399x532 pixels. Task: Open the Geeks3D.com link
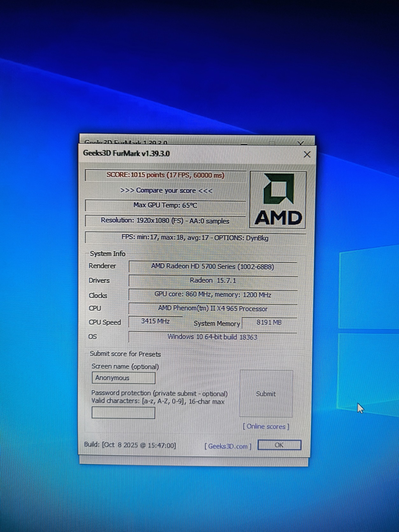[x=228, y=446]
